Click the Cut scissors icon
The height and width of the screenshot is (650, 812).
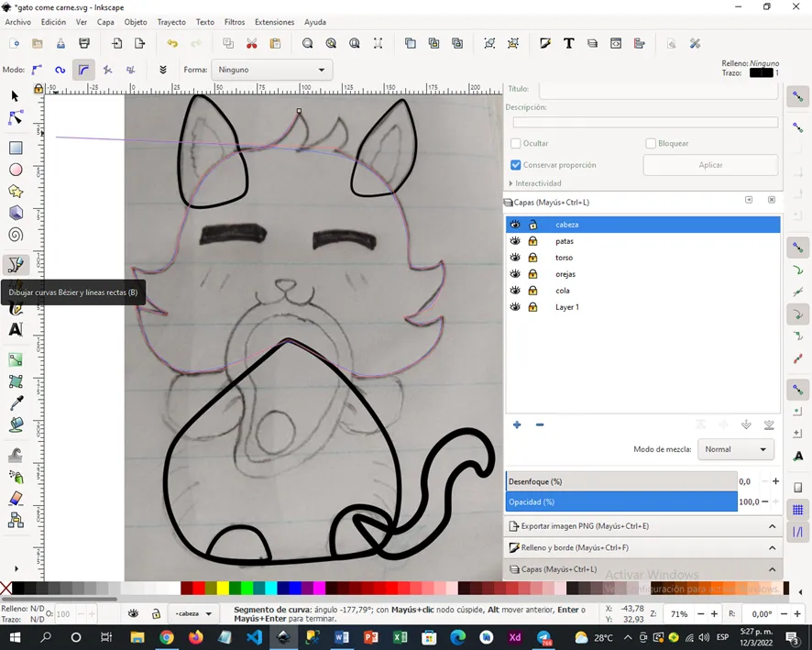252,43
